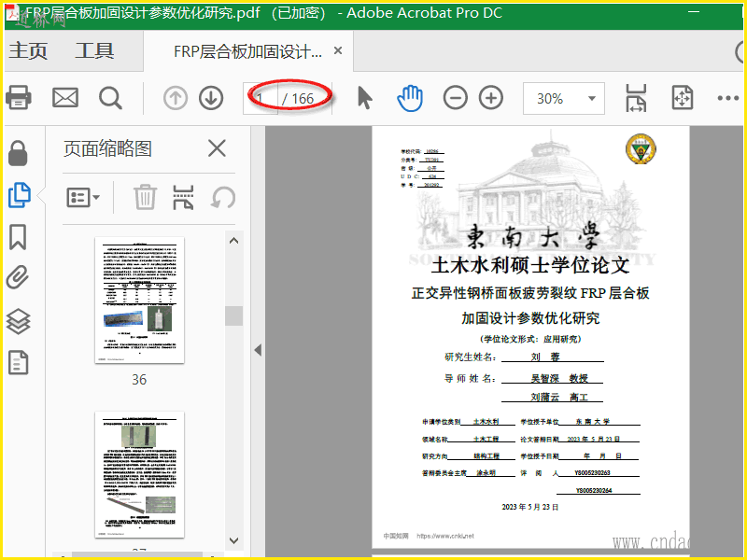Click thumbnail scrollbar up arrow
This screenshot has height=560, width=747.
tap(234, 241)
